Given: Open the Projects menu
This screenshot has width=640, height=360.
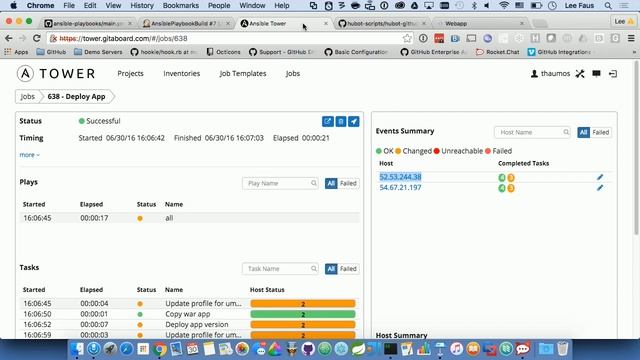Looking at the screenshot, I should (131, 73).
